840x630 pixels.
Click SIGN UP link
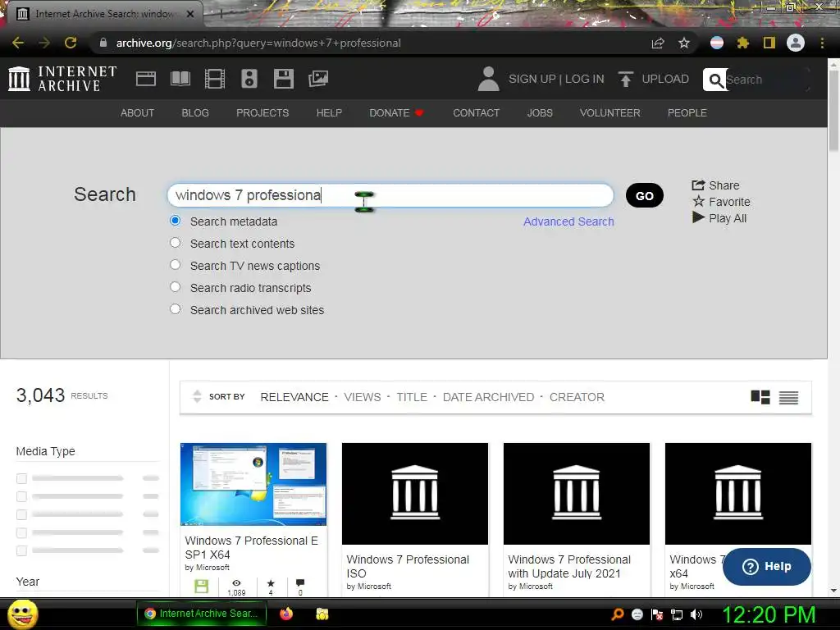[532, 80]
